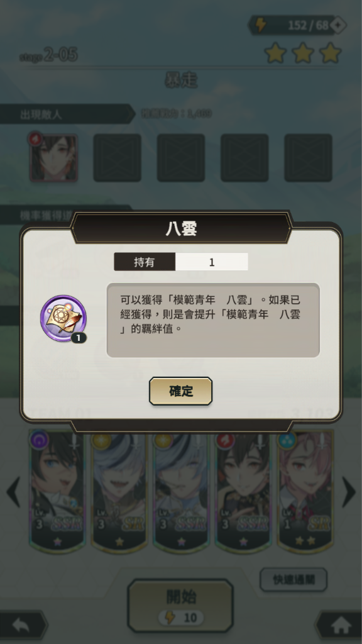The height and width of the screenshot is (644, 362).
Task: Use the 快速通關 quick clear button
Action: pyautogui.click(x=293, y=579)
